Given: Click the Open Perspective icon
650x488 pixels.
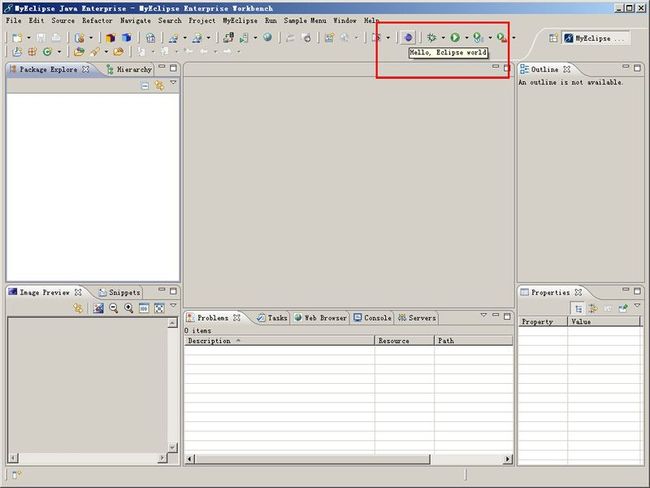Looking at the screenshot, I should [x=553, y=38].
